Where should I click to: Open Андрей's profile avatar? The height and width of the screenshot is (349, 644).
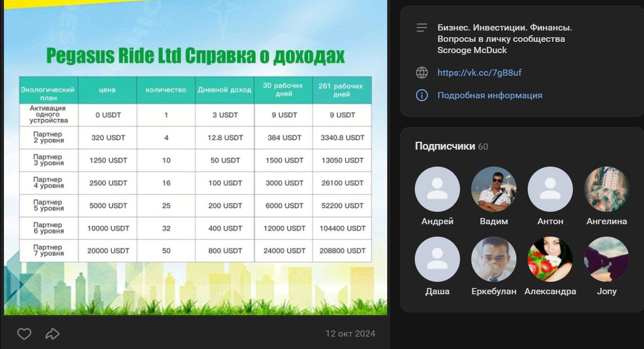coord(437,189)
